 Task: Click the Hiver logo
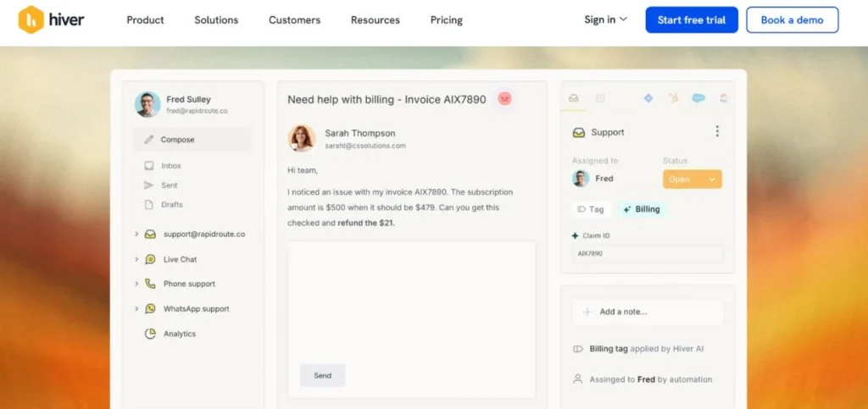click(x=51, y=19)
